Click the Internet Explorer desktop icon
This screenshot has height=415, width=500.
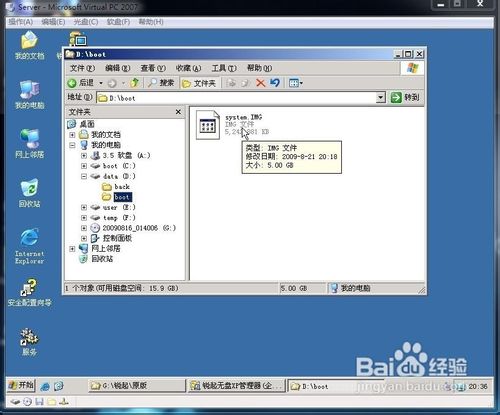[29, 246]
